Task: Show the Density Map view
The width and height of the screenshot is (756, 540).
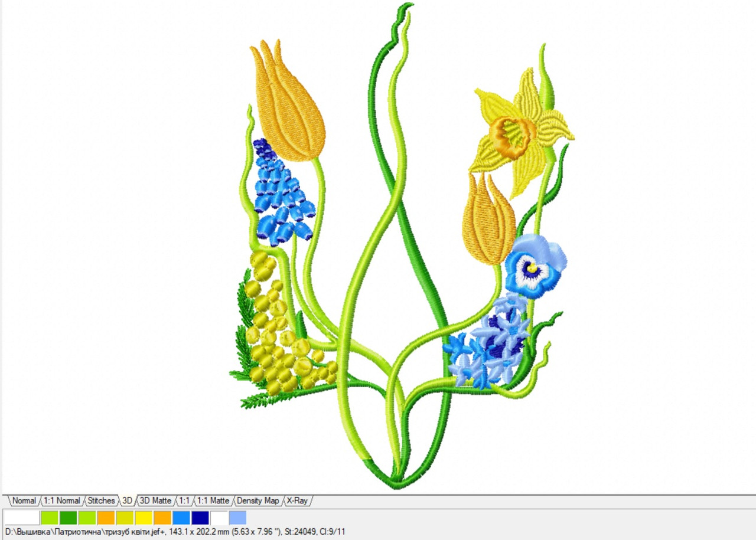Action: point(258,500)
